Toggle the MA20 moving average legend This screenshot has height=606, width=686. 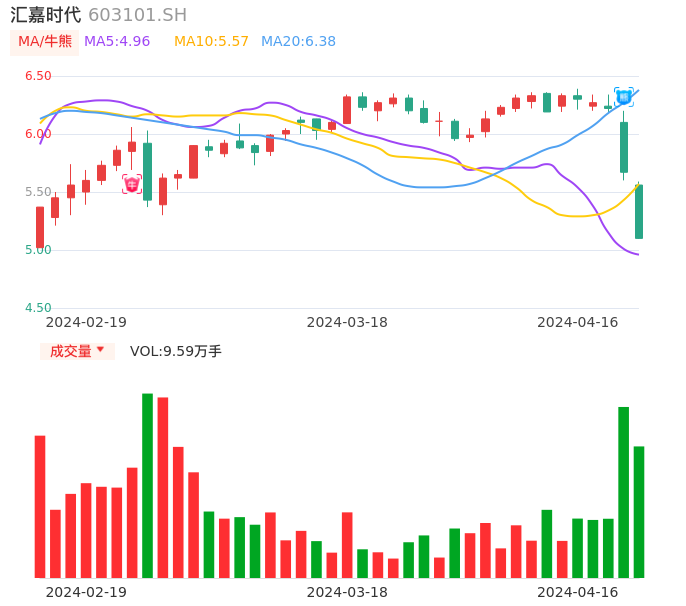298,41
